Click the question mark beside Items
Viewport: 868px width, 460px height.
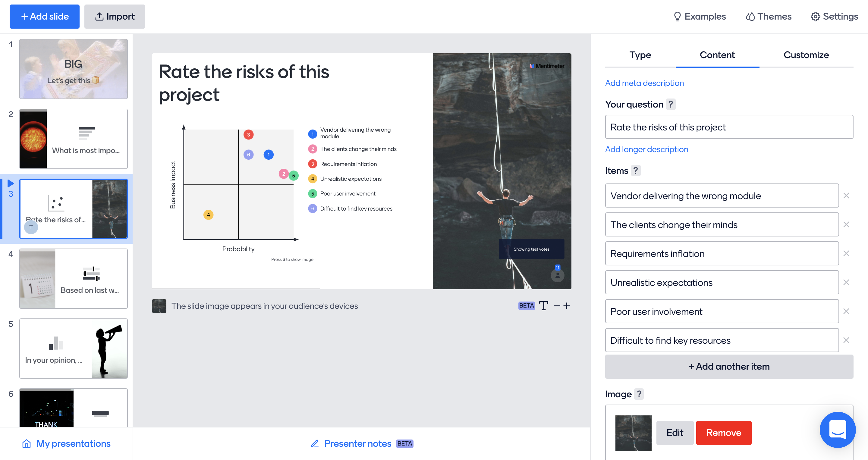(636, 171)
